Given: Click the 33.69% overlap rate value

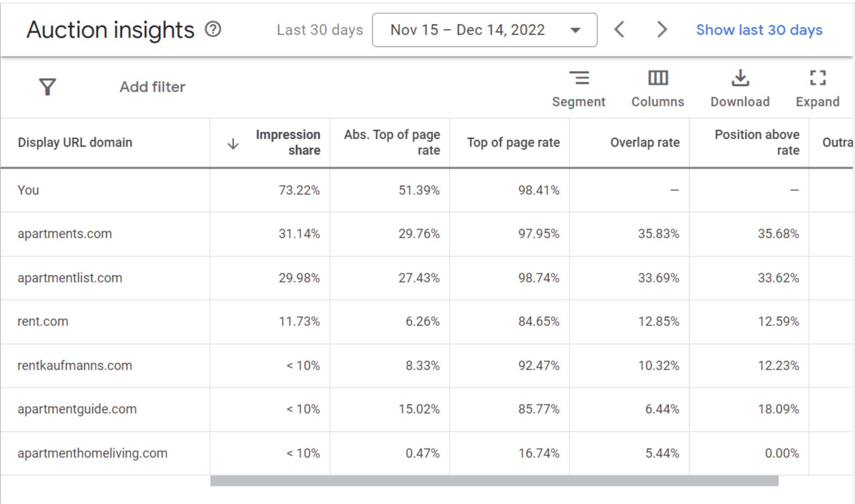Looking at the screenshot, I should point(659,278).
